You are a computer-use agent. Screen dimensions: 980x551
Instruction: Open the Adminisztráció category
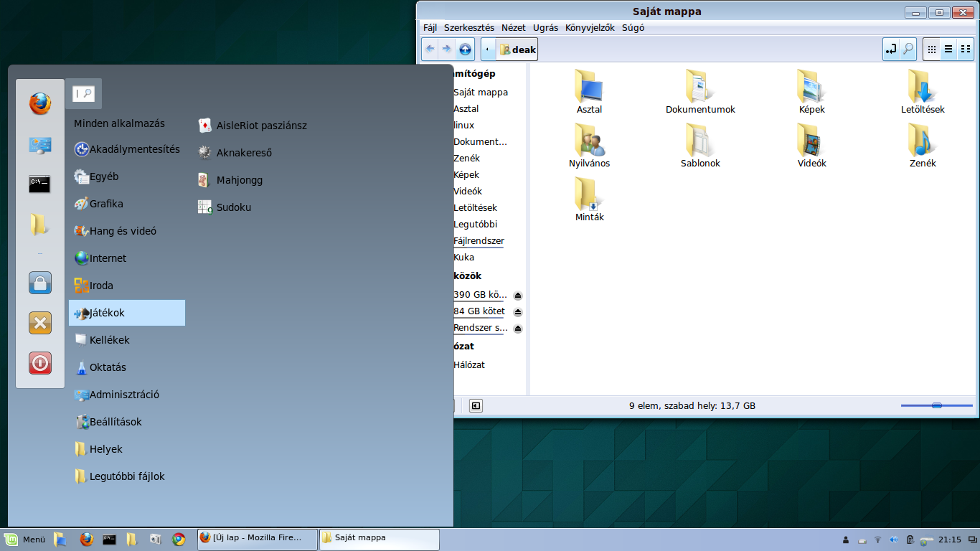(x=127, y=395)
